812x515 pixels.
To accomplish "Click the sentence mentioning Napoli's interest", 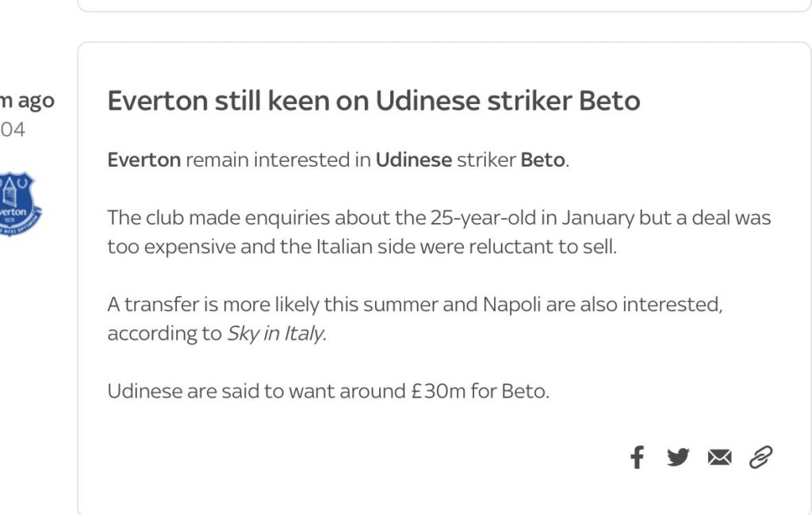I will pyautogui.click(x=415, y=319).
